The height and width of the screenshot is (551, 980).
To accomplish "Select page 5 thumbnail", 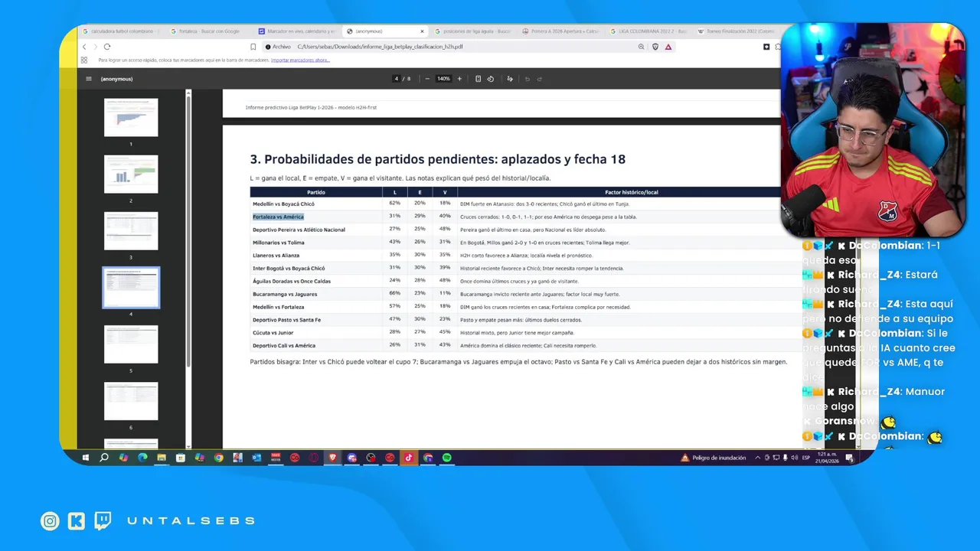I will click(131, 344).
